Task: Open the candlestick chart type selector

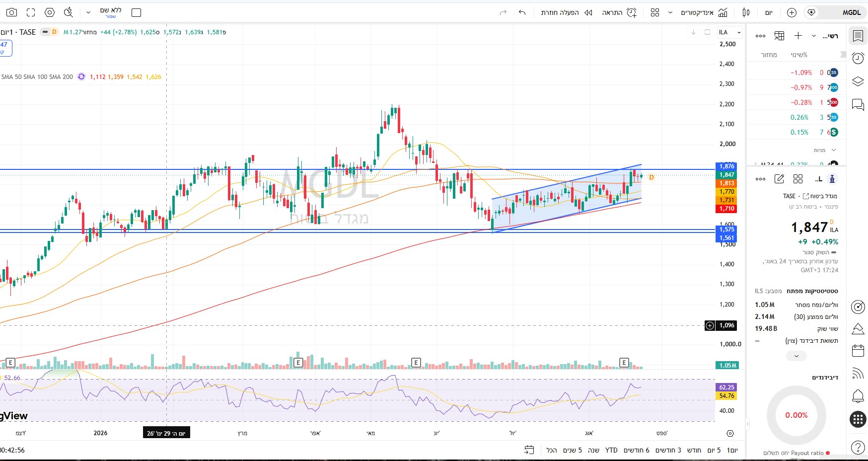Action: click(x=746, y=12)
